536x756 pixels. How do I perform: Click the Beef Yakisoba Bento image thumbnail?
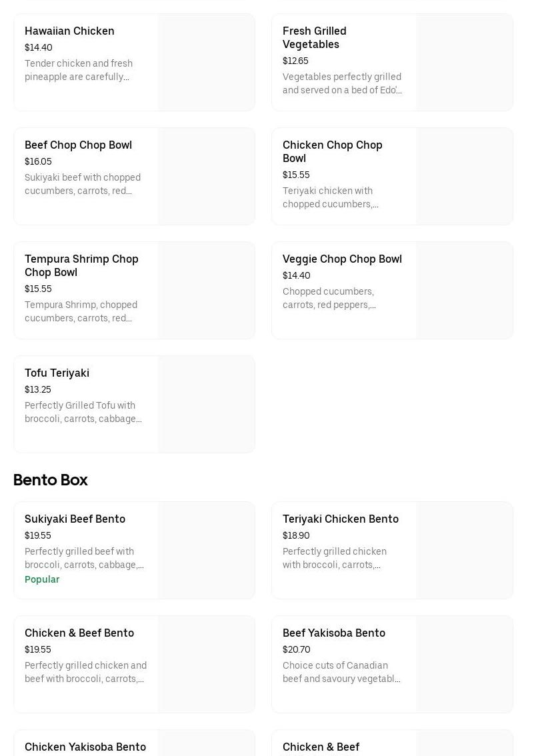[464, 665]
